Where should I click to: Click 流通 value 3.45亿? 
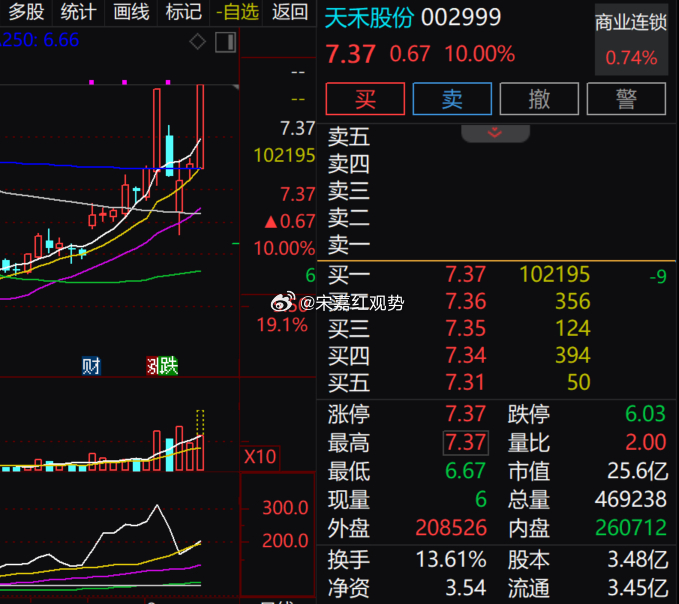[x=637, y=588]
